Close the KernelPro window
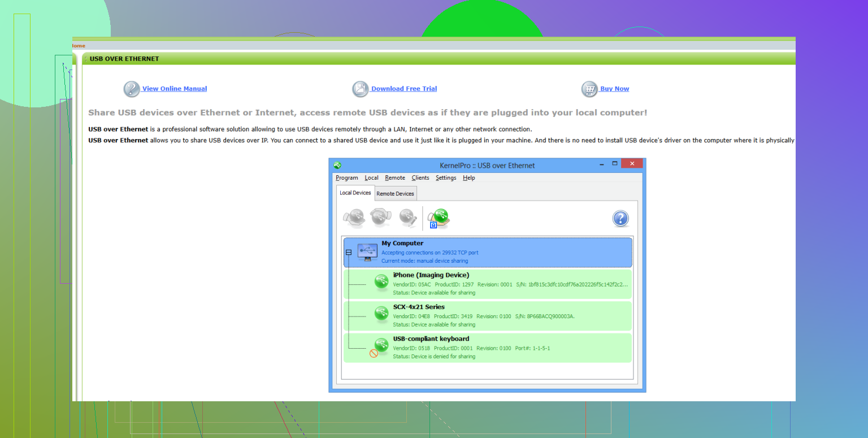The image size is (868, 438). [632, 163]
